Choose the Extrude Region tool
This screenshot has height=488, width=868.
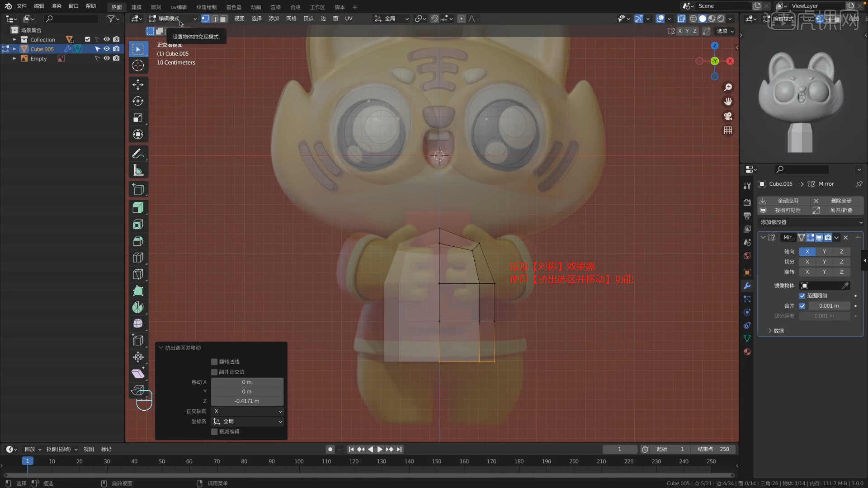point(138,208)
